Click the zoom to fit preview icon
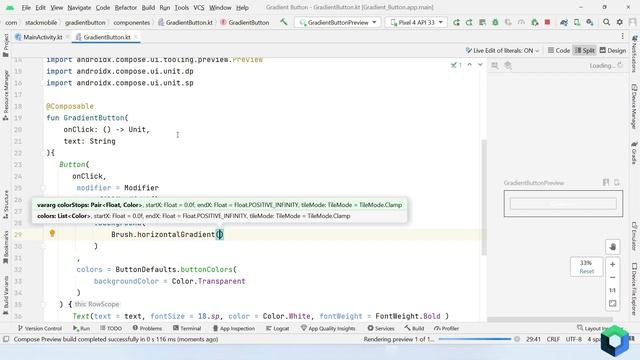 (x=613, y=304)
